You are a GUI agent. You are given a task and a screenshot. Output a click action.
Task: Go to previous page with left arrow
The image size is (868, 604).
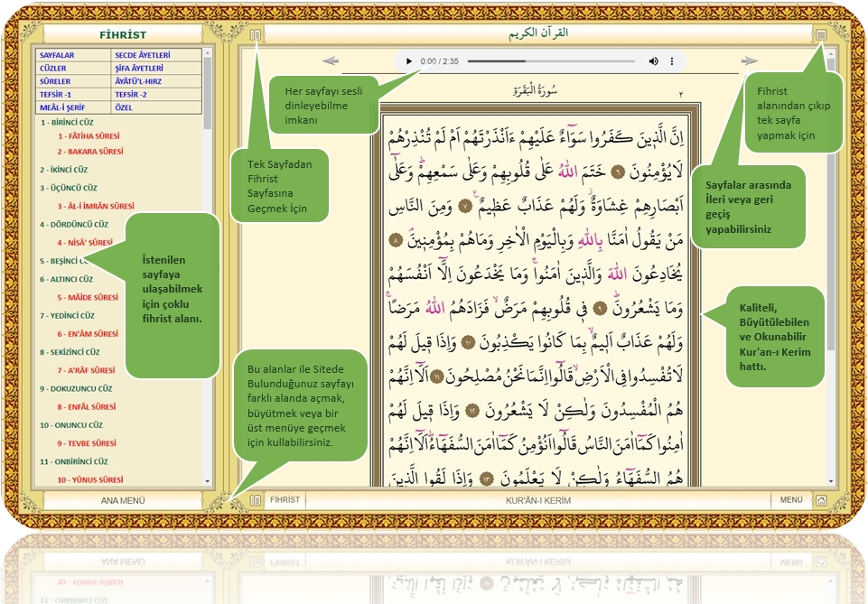[x=331, y=60]
